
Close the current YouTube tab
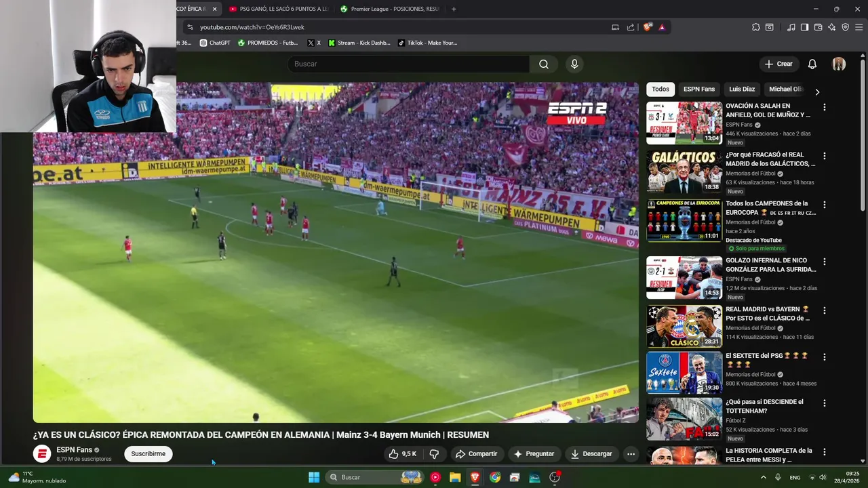click(x=214, y=9)
